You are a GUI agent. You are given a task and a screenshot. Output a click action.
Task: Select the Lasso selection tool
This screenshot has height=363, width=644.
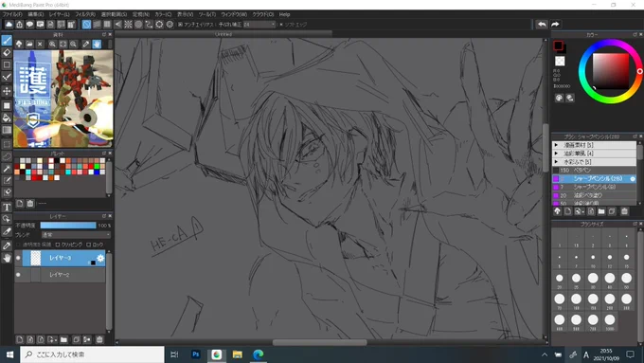[7, 156]
